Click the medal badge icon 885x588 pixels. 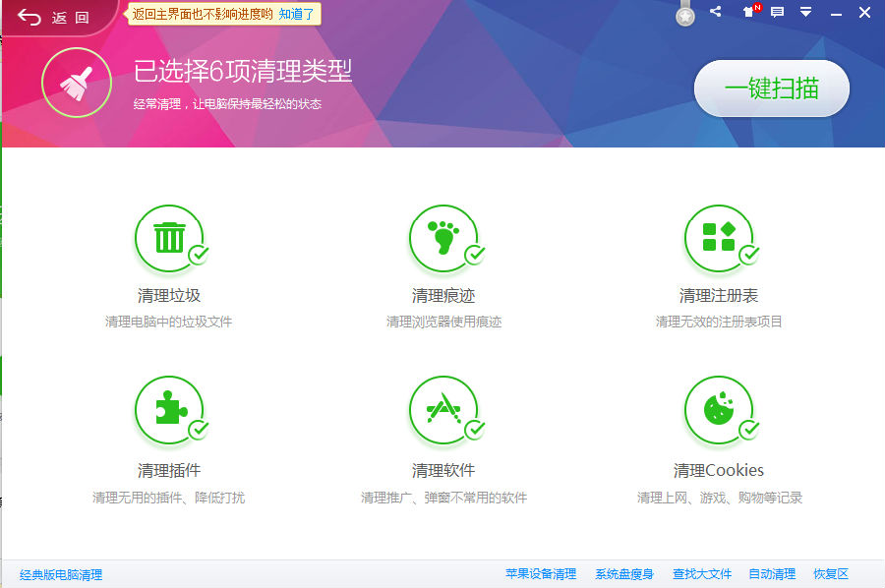pos(685,15)
